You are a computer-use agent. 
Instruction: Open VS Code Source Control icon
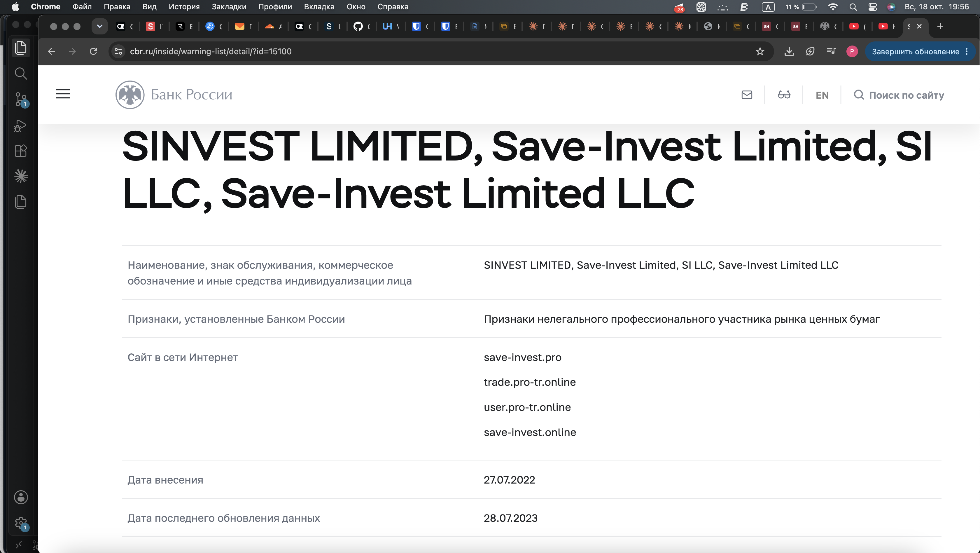point(20,99)
